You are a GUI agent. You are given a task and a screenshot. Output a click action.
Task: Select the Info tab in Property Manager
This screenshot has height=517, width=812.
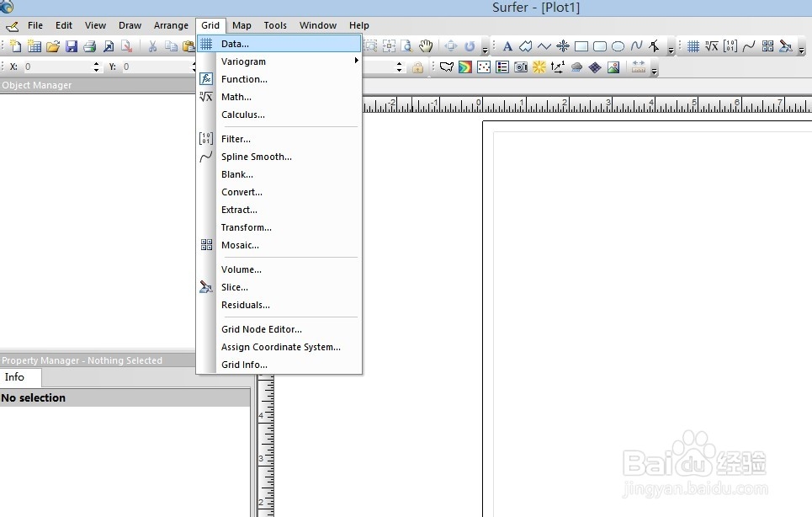tap(20, 377)
